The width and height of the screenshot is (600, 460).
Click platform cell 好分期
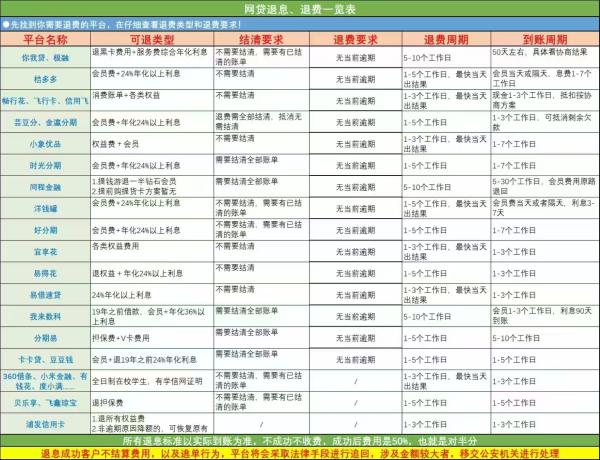pyautogui.click(x=45, y=230)
